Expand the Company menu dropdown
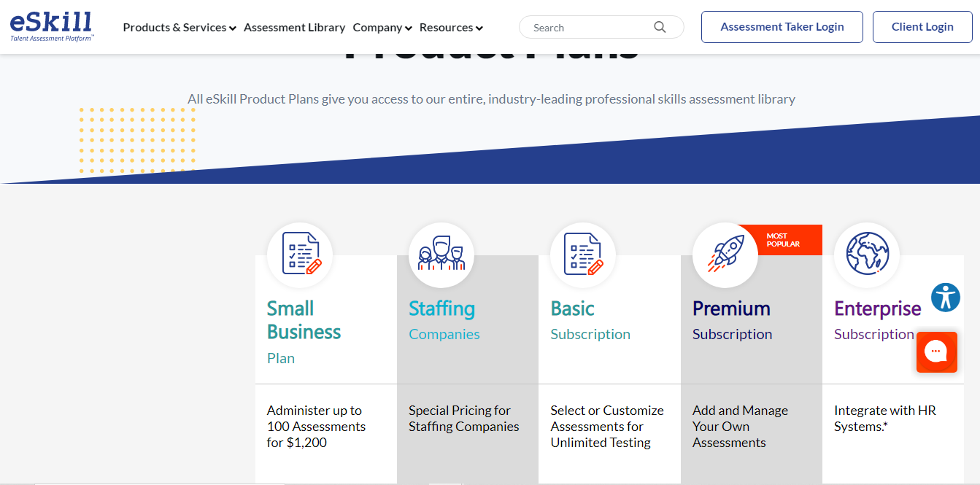 tap(382, 28)
